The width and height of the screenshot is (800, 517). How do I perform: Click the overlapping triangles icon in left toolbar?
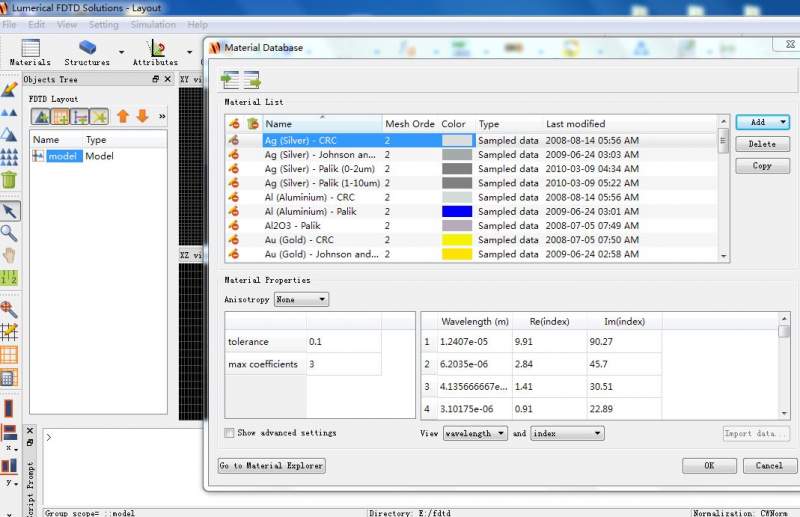9,134
